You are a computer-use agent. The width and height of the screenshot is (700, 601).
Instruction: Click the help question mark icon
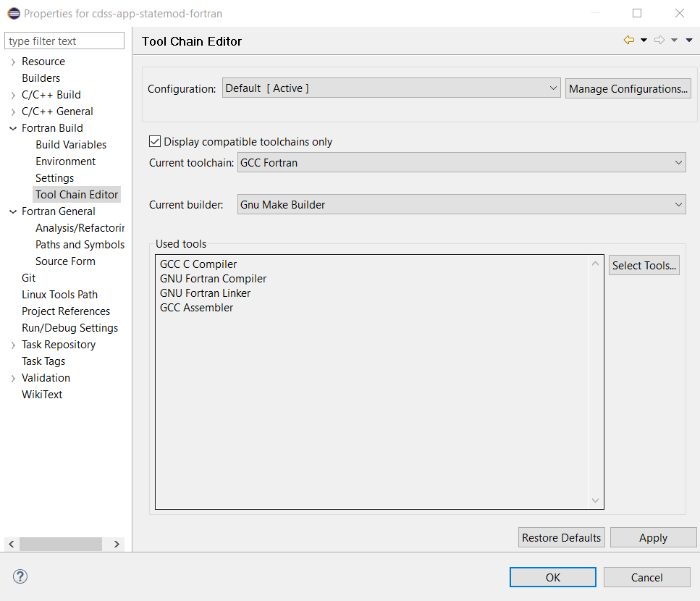click(20, 576)
